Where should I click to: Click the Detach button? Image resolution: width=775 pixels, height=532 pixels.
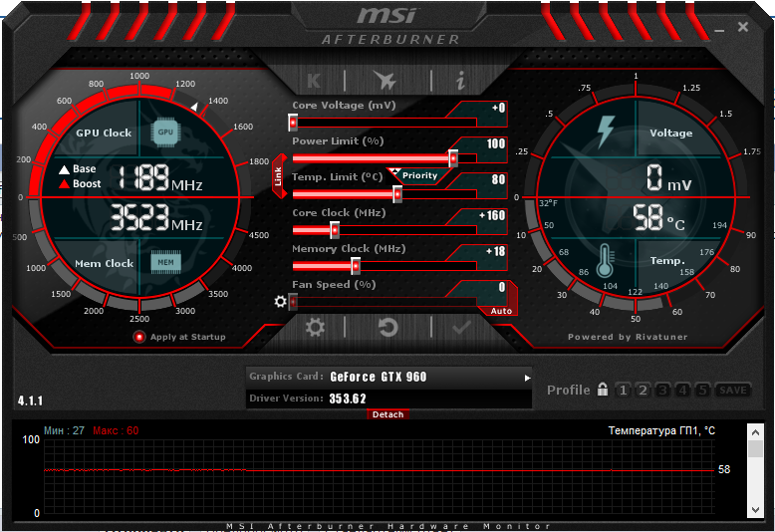coord(387,413)
